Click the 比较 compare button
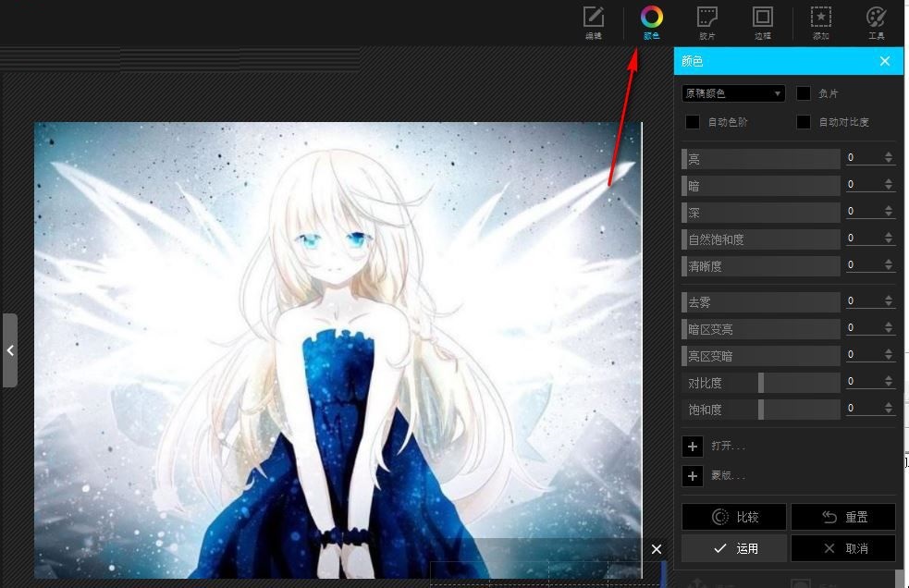This screenshot has width=909, height=588. [x=734, y=517]
